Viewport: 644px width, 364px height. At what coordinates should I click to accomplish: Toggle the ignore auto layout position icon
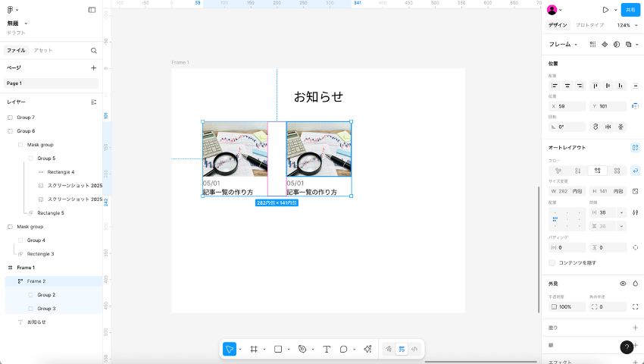635,106
